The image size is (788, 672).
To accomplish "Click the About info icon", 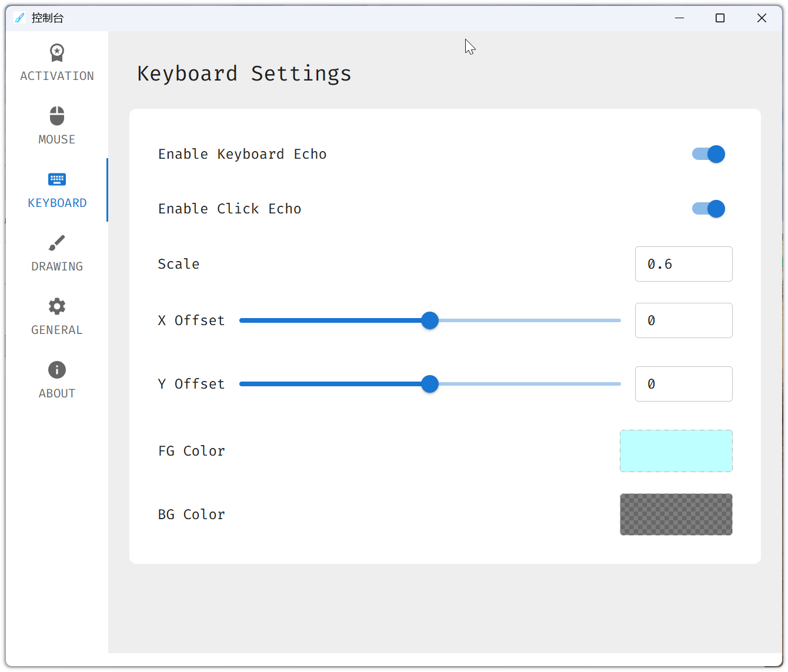I will pyautogui.click(x=56, y=370).
